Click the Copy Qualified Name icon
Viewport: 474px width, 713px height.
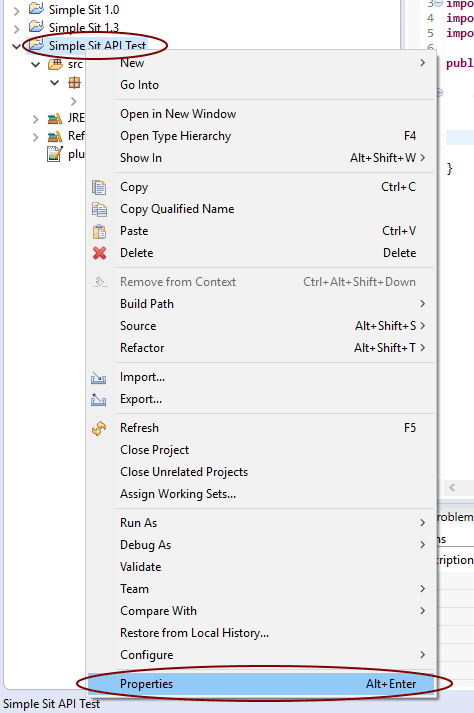99,209
